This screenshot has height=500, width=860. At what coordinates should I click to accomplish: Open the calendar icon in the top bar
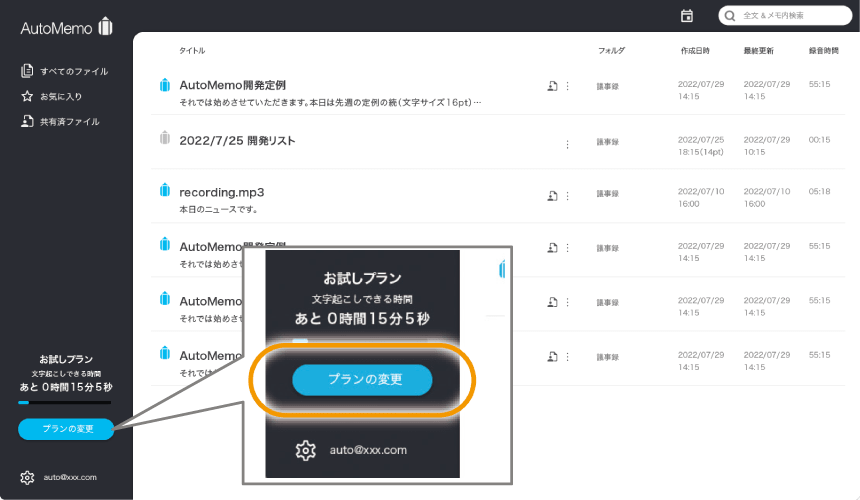click(x=687, y=15)
